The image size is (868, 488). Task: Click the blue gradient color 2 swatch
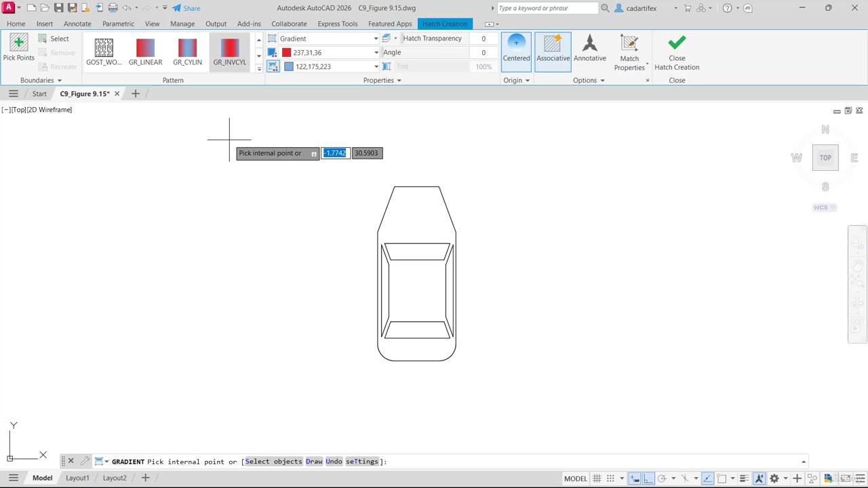pos(289,66)
